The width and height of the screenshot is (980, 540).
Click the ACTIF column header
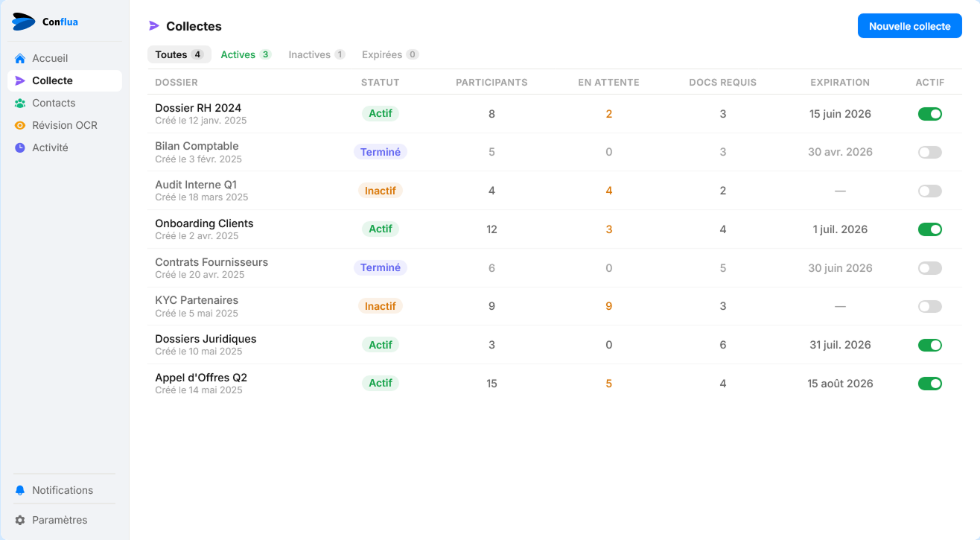point(930,83)
